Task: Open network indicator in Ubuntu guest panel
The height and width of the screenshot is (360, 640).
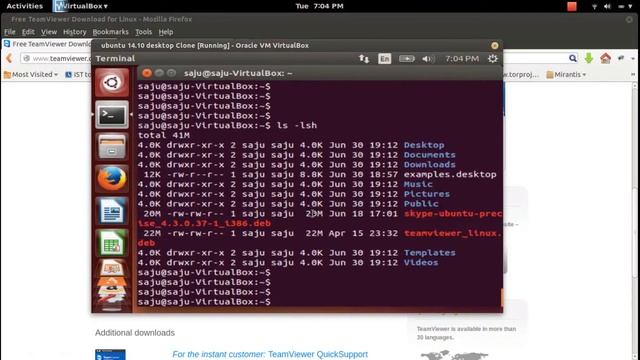Action: 364,59
